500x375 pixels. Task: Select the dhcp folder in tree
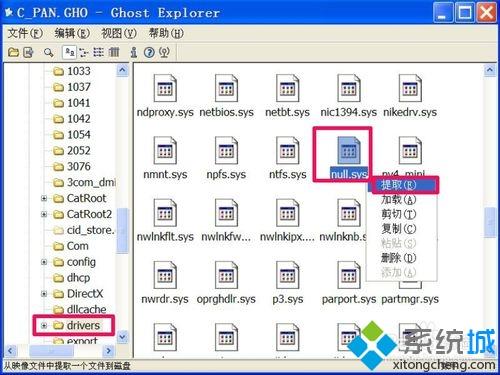(72, 278)
